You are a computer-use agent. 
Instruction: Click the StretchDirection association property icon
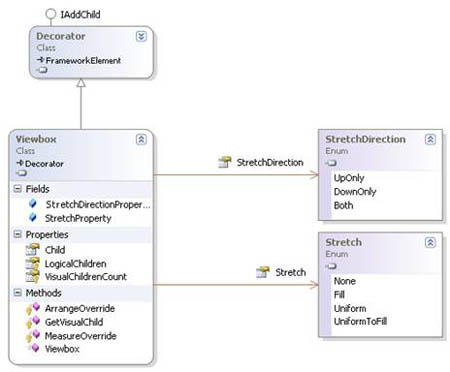coord(225,162)
